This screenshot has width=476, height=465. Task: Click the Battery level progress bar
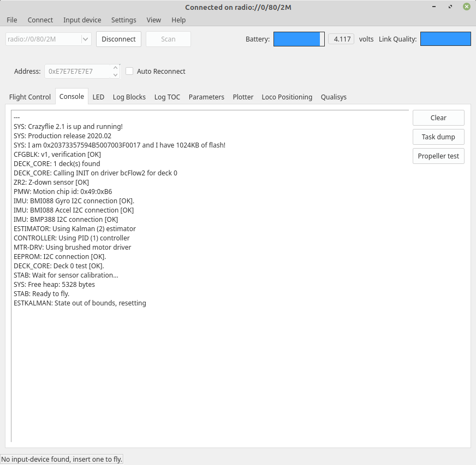click(299, 39)
